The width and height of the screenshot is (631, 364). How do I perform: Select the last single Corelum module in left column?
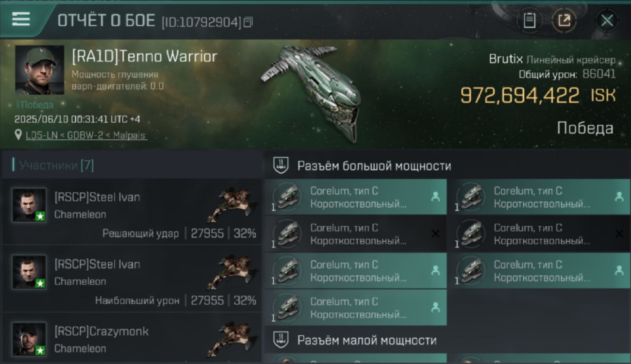coord(355,308)
